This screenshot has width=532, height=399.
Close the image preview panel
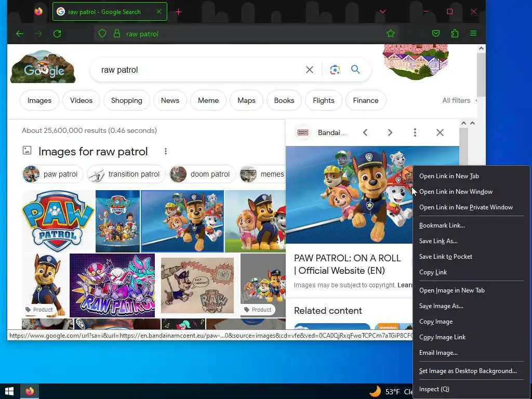coord(440,132)
